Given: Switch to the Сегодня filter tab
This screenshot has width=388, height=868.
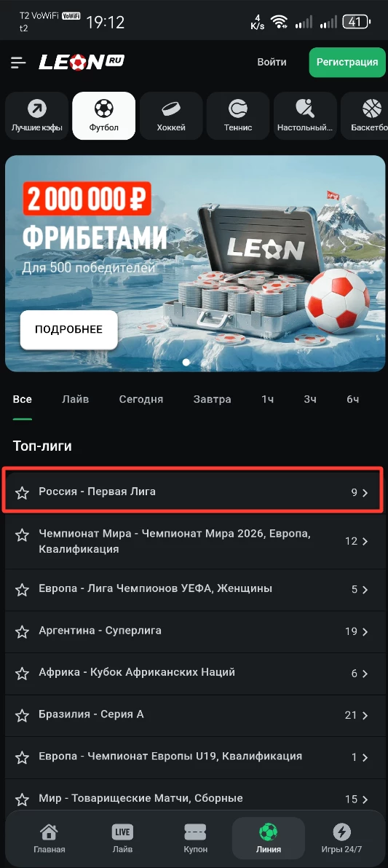Looking at the screenshot, I should coord(141,399).
